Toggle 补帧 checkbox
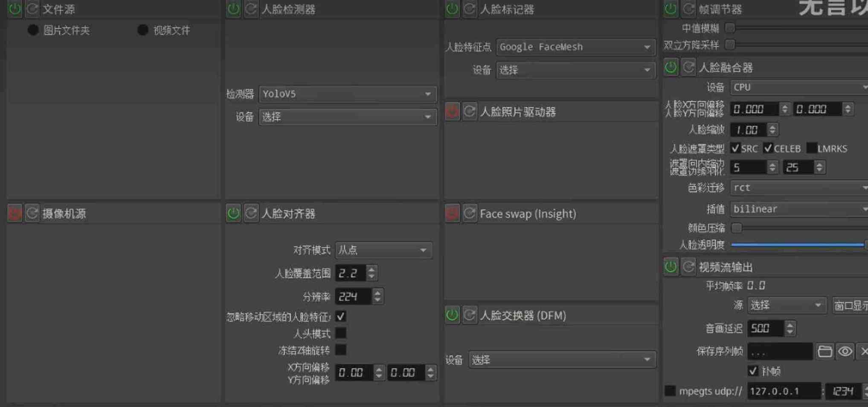 click(753, 371)
